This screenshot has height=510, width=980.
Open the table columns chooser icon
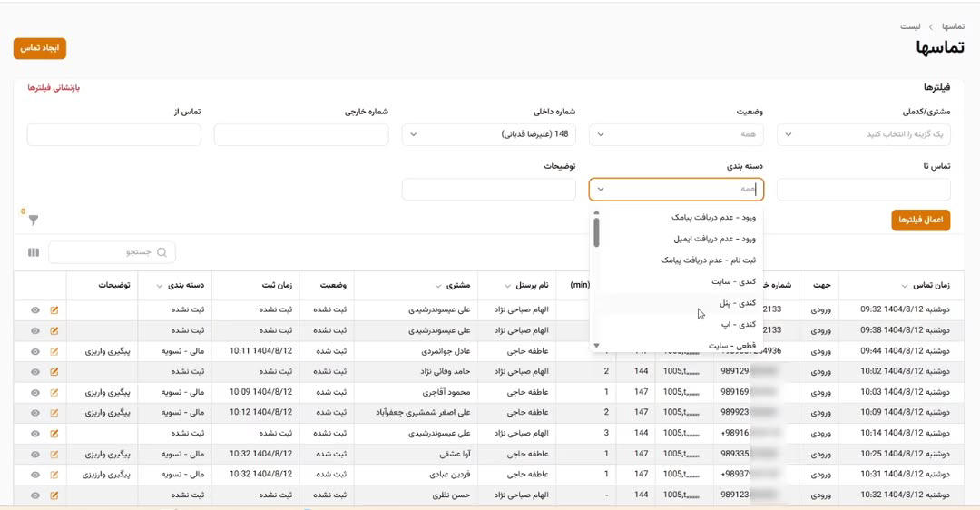click(34, 252)
